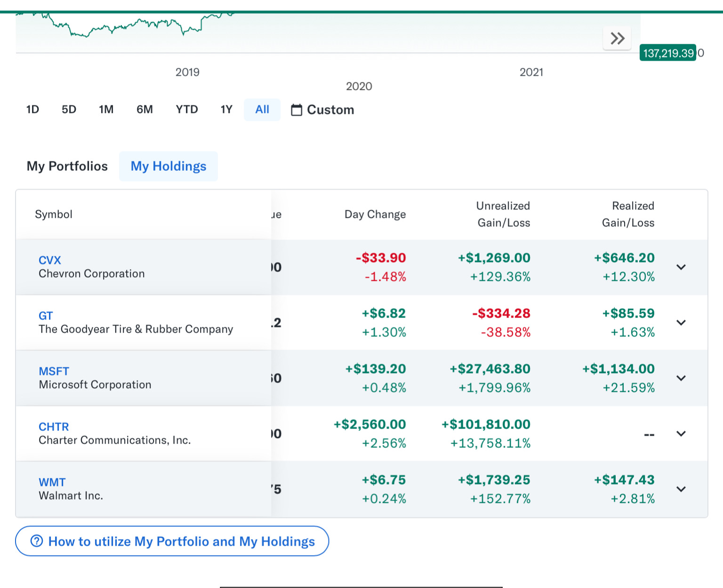
Task: Expand the Goodyear GT row chevron
Action: 681,323
